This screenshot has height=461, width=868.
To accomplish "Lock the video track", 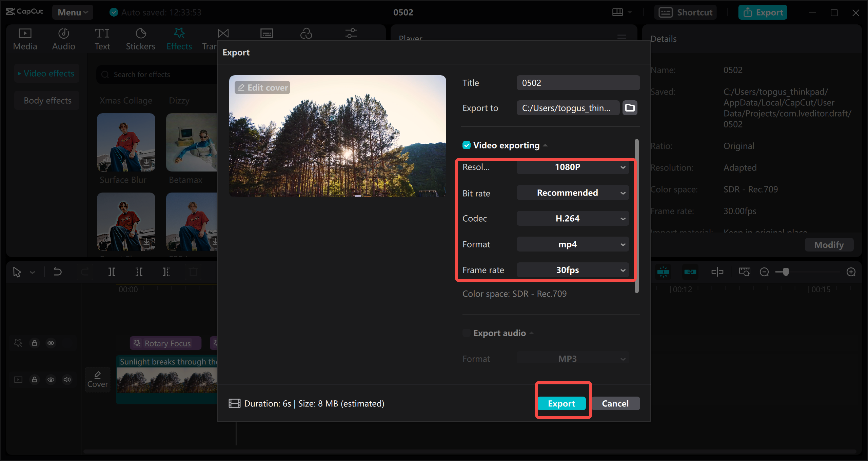I will click(34, 380).
